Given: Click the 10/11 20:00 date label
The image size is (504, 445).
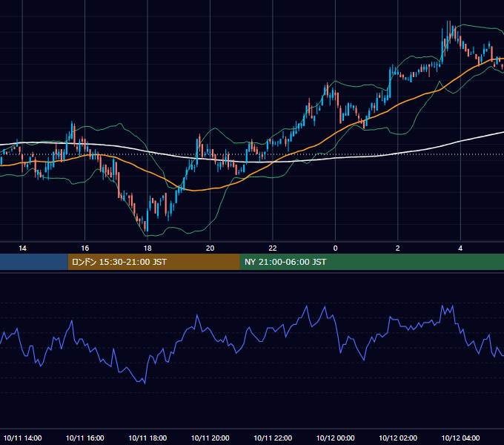Looking at the screenshot, I should coord(210,438).
